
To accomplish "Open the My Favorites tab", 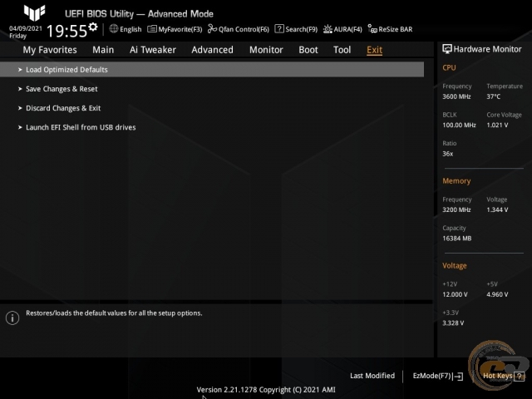I will click(x=50, y=50).
